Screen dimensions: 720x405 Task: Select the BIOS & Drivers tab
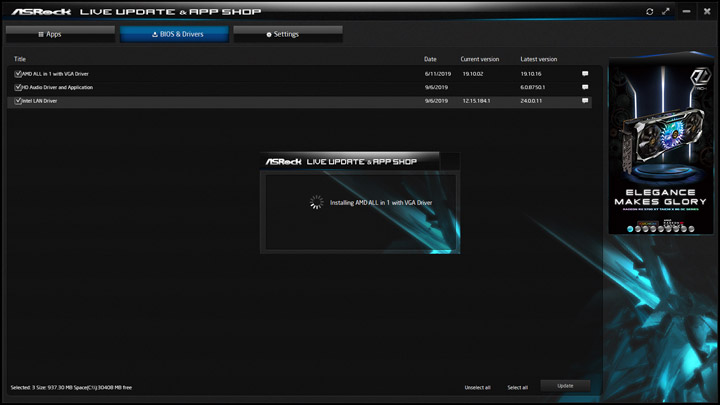(x=174, y=34)
